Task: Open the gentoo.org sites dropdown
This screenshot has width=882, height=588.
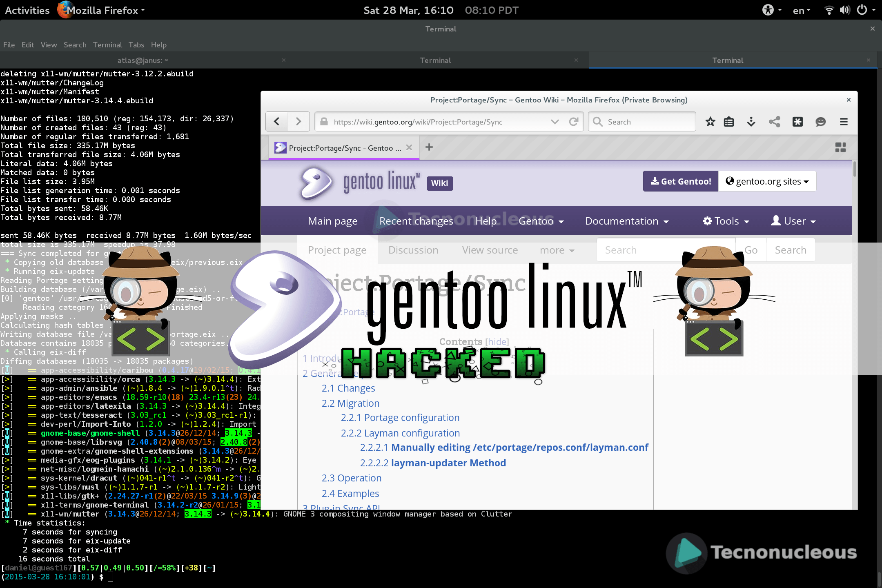Action: [x=767, y=181]
